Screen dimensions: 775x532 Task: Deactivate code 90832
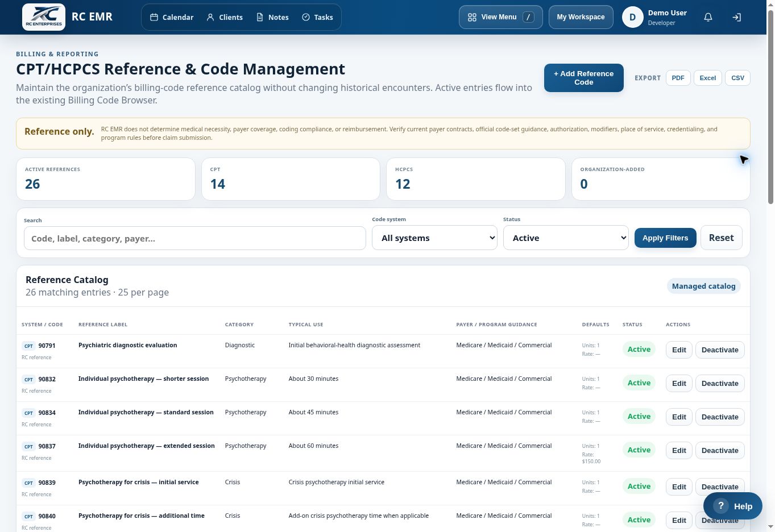pyautogui.click(x=720, y=383)
